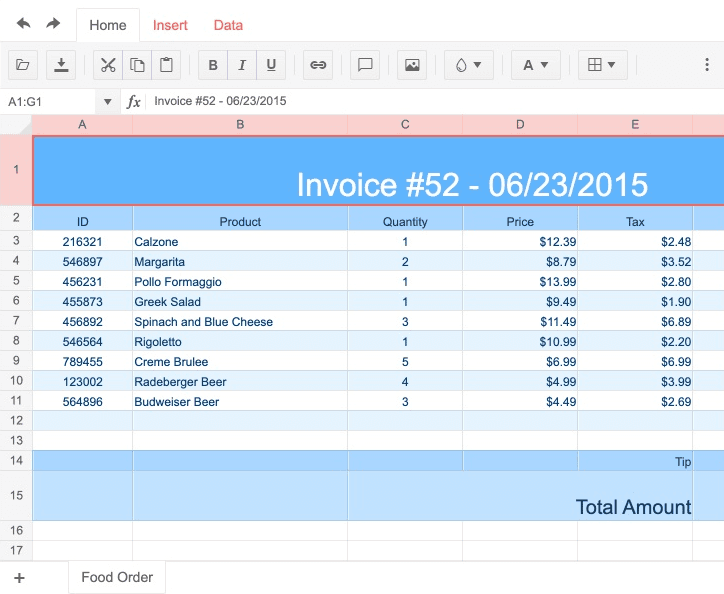Click the price cell $13.99
The width and height of the screenshot is (724, 594).
tap(520, 281)
